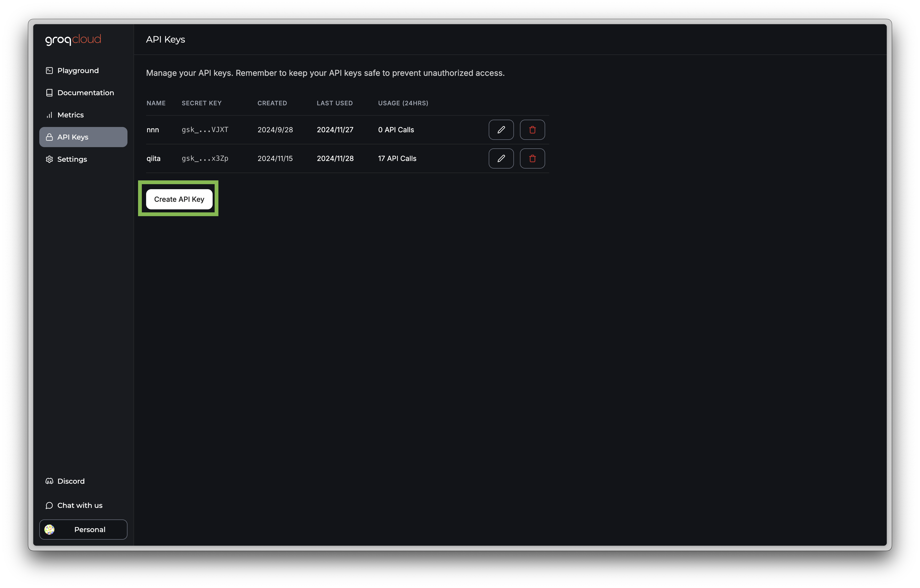Viewport: 920px width, 588px height.
Task: Click the Metrics bar chart icon
Action: point(49,115)
